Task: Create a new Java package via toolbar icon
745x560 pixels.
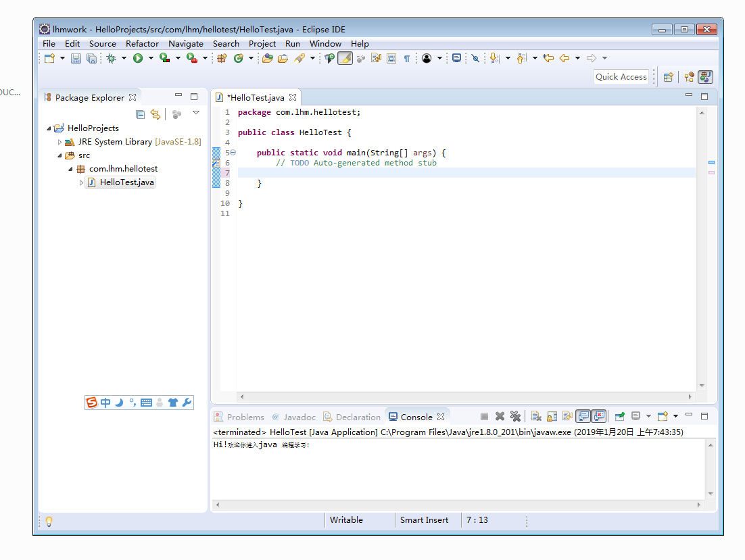Action: click(222, 58)
